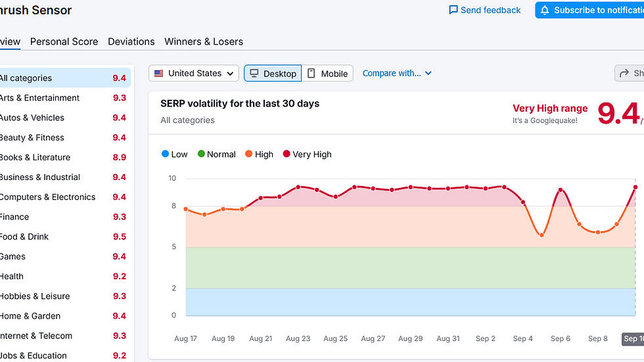
Task: Open the Deviations tab
Action: point(131,41)
